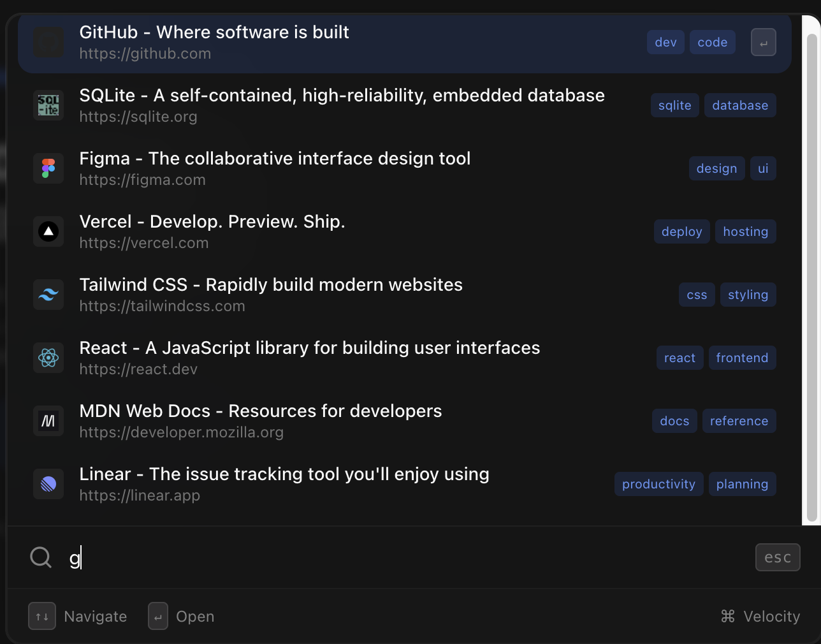Click the 'database' tag beside SQLite
This screenshot has width=821, height=644.
(x=740, y=105)
